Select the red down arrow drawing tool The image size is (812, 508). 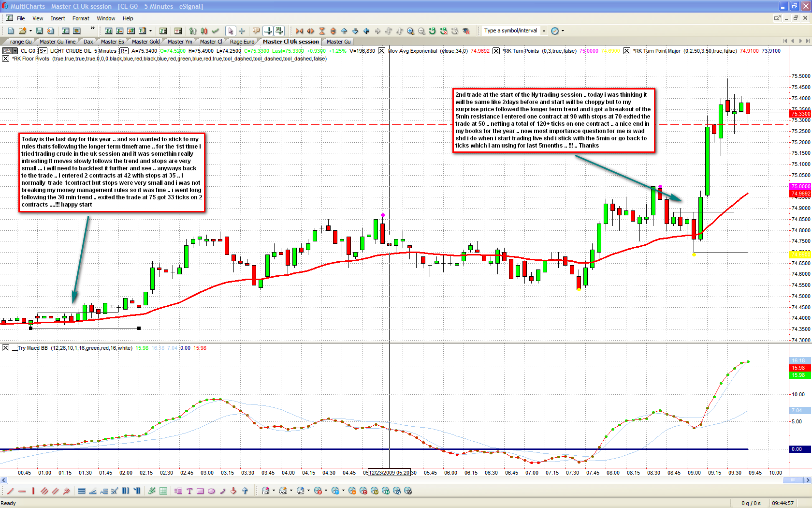click(x=233, y=491)
